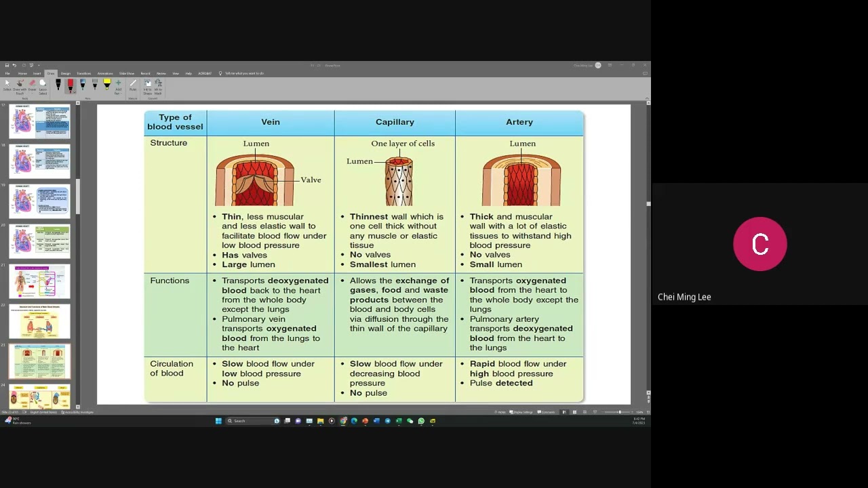Open File Explorer from the taskbar

(320, 421)
